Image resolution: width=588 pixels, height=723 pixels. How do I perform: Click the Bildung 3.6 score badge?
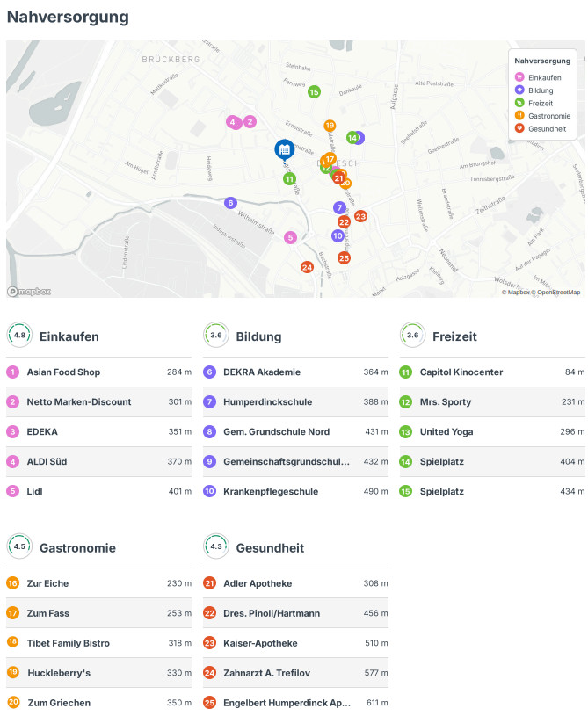[216, 336]
